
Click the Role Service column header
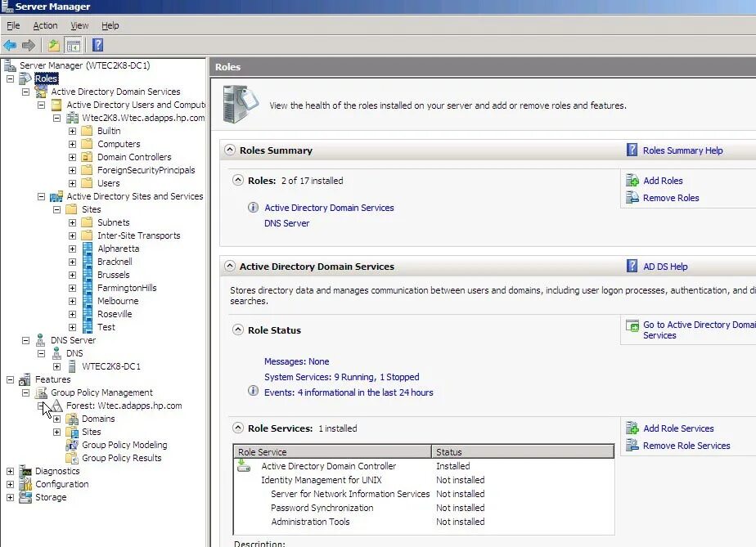[333, 452]
